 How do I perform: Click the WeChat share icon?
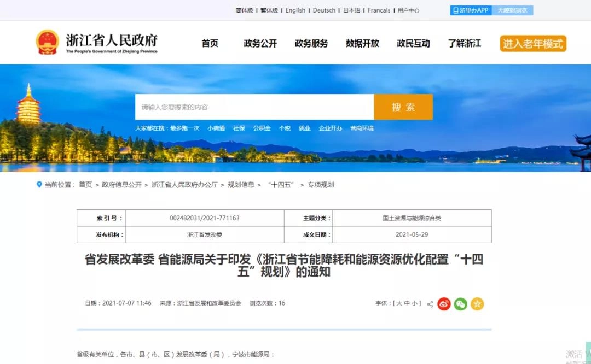coord(461,304)
